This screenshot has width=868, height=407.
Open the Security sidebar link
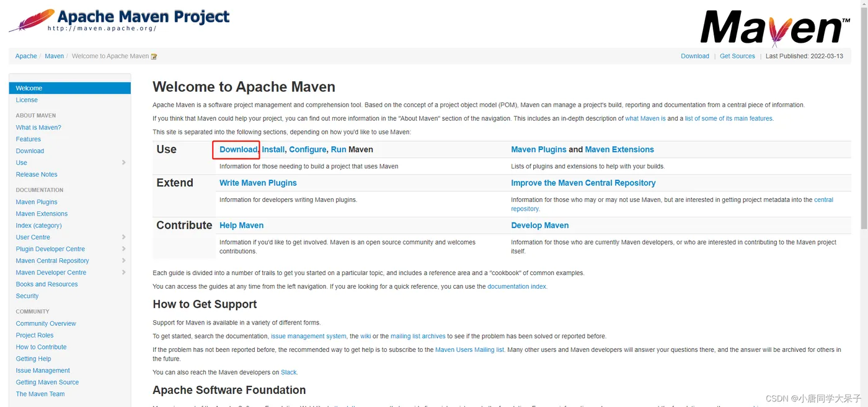point(27,296)
